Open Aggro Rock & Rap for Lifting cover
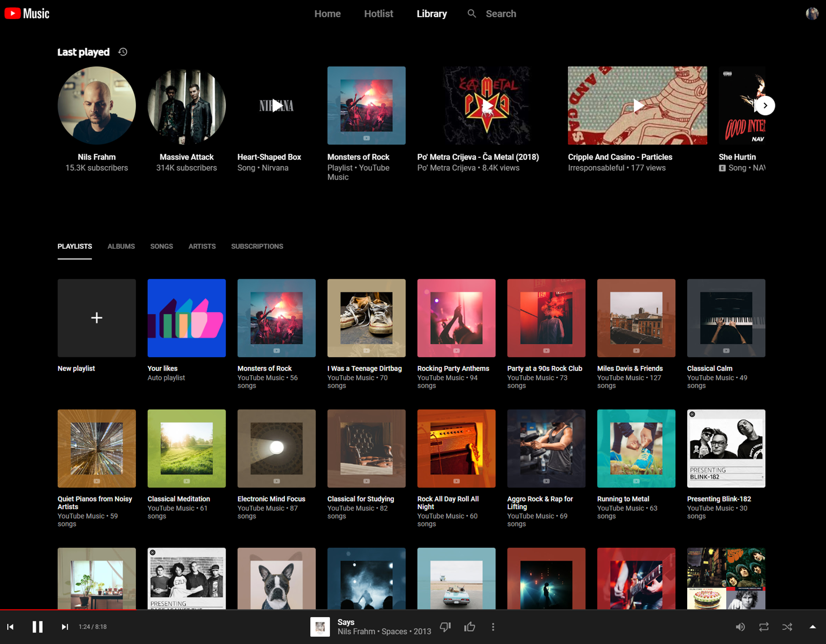 (546, 448)
